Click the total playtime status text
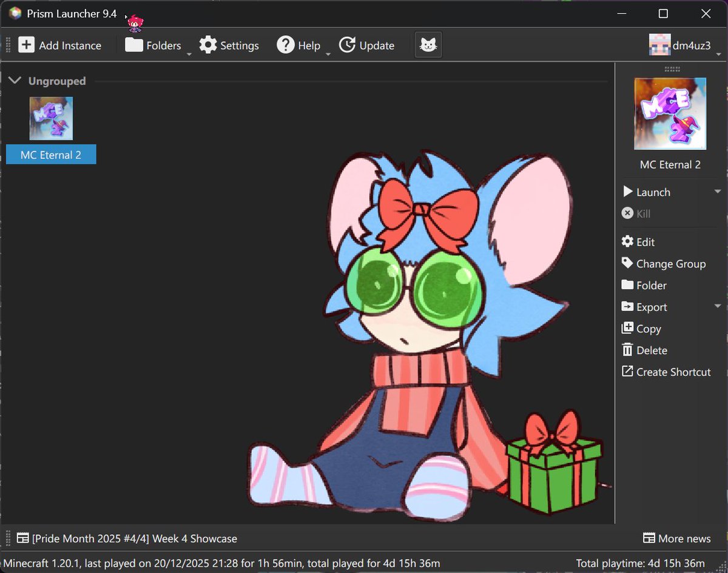This screenshot has height=573, width=728. (x=641, y=563)
